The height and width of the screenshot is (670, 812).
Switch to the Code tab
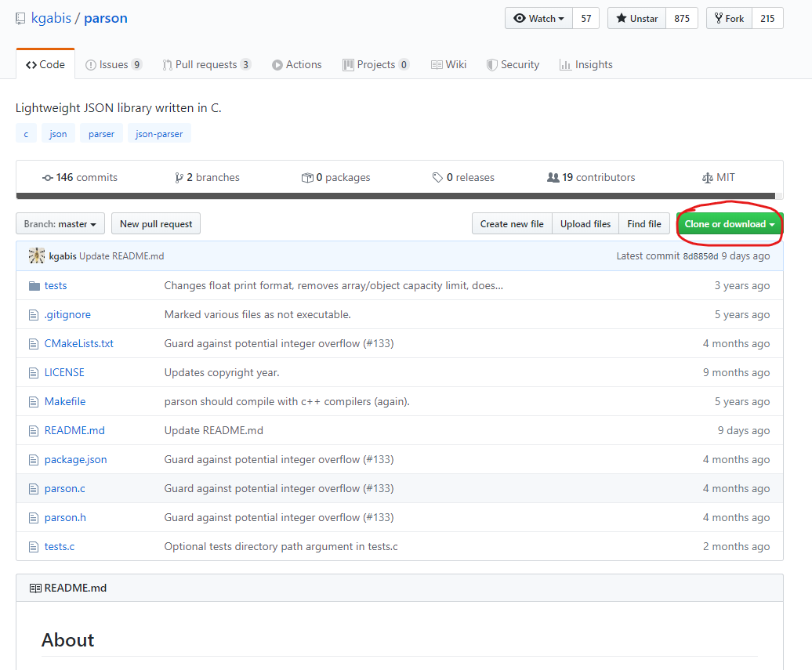(x=45, y=65)
